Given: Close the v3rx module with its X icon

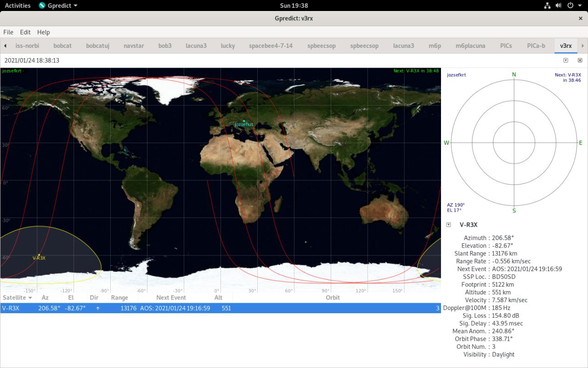Looking at the screenshot, I should (x=580, y=60).
